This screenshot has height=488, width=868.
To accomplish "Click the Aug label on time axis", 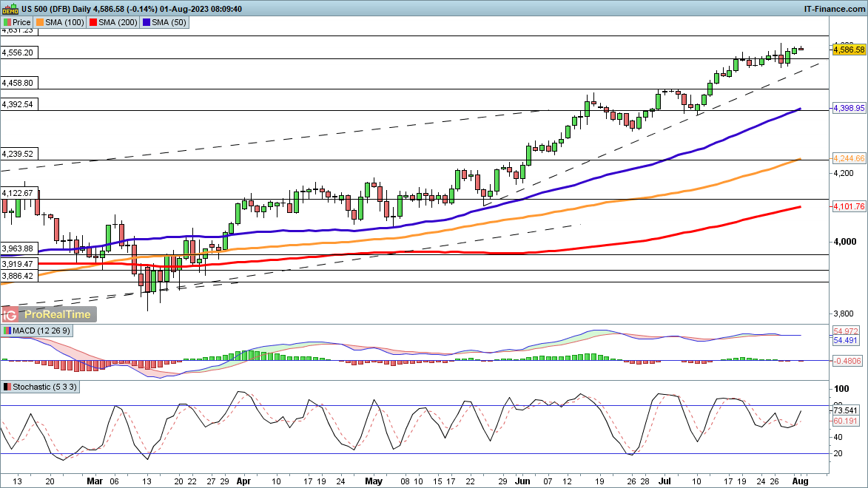I will [801, 481].
